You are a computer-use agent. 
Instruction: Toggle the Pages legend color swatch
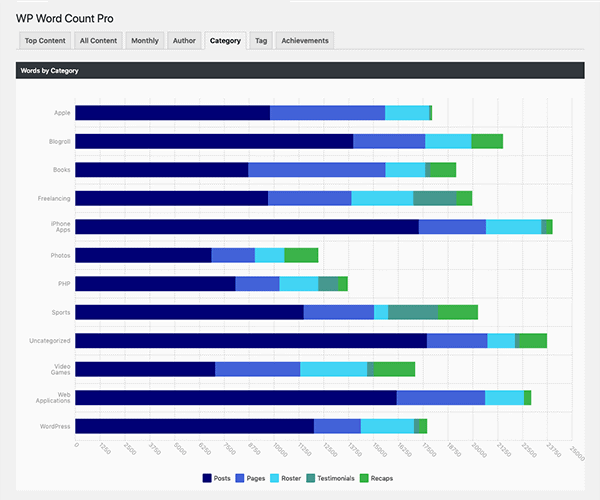pos(240,478)
